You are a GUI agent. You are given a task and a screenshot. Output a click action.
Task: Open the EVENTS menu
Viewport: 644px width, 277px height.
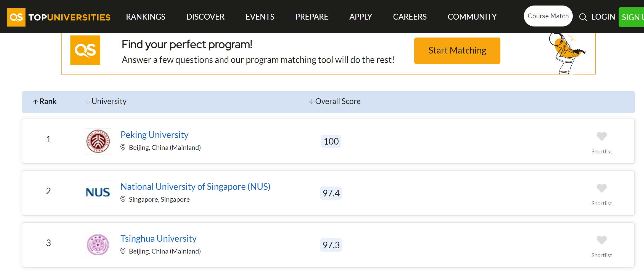[260, 17]
